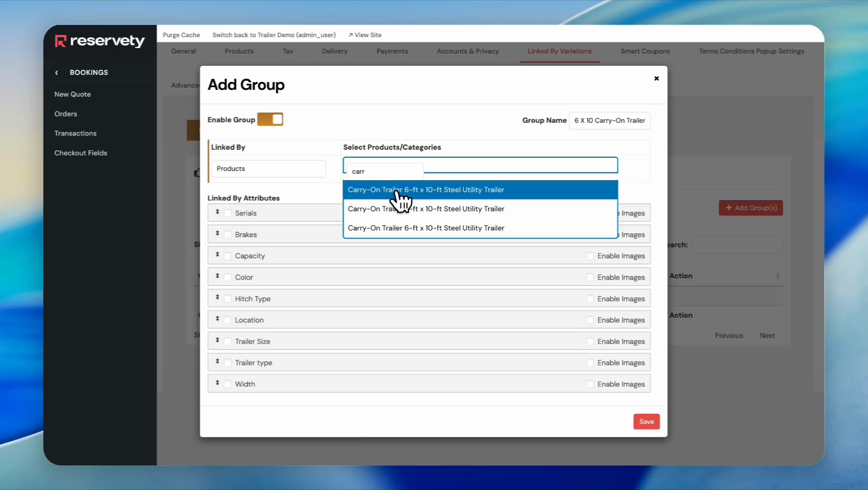Switch back to Trailer Demo admin user
Image resolution: width=868 pixels, height=490 pixels.
click(x=274, y=35)
